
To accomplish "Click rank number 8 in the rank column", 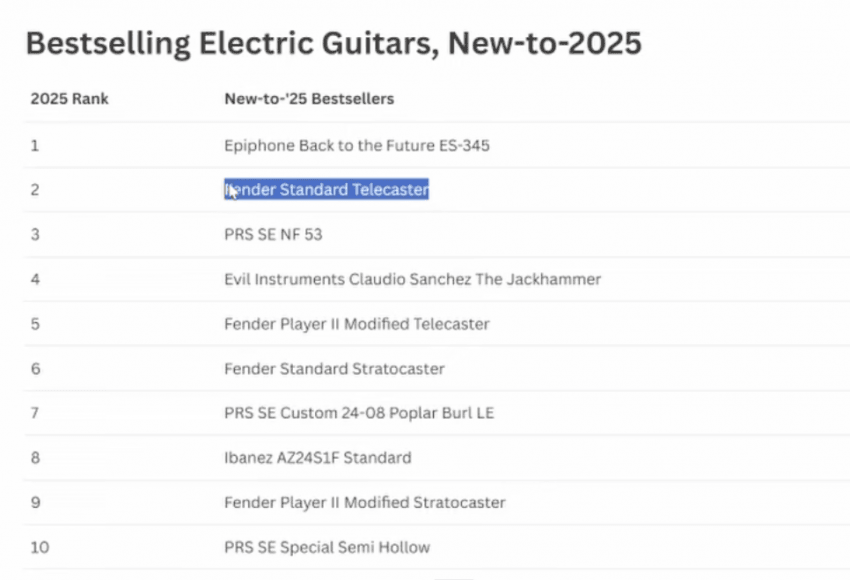I will tap(35, 458).
